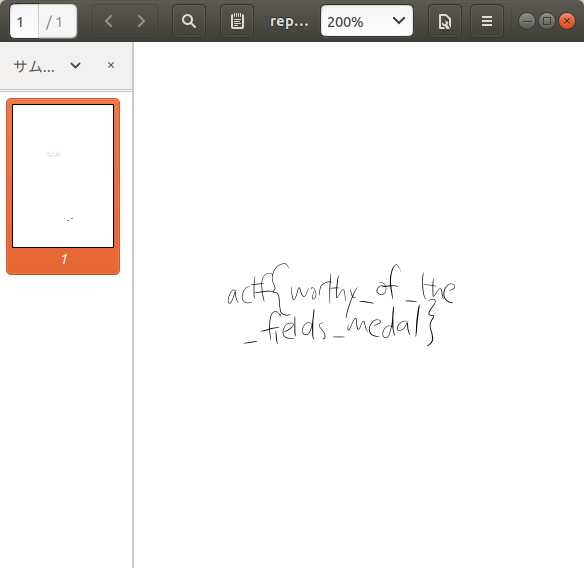The image size is (584, 568).
Task: Go to the previous page
Action: (x=109, y=21)
